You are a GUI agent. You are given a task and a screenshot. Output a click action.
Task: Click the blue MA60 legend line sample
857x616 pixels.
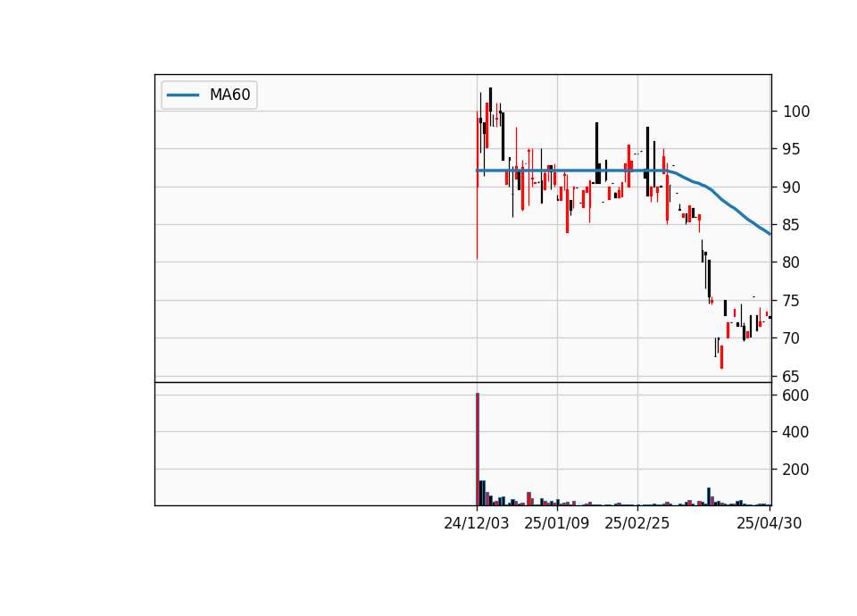tap(183, 96)
